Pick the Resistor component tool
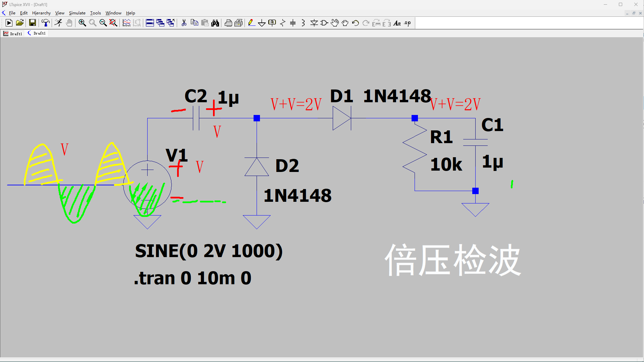Image resolution: width=644 pixels, height=362 pixels. [282, 23]
